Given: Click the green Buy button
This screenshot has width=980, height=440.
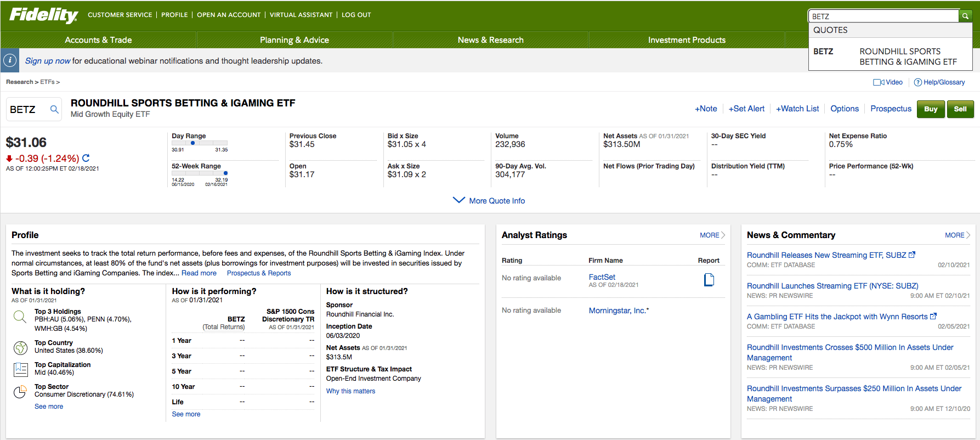Looking at the screenshot, I should click(931, 109).
